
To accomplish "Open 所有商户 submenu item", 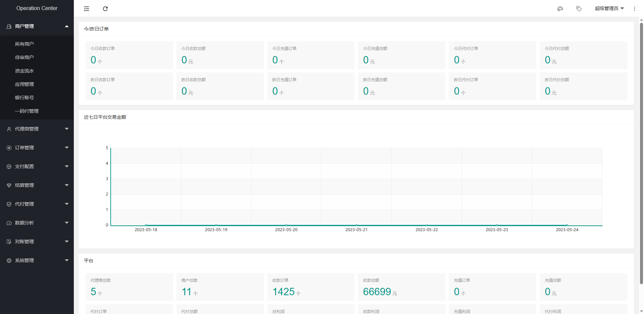I will tap(37, 44).
